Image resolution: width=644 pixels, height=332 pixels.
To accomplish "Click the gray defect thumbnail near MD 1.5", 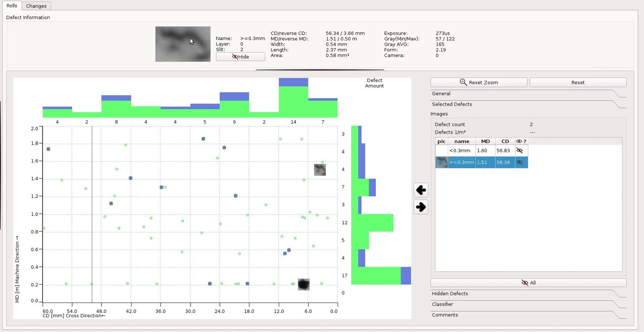I will coord(320,170).
